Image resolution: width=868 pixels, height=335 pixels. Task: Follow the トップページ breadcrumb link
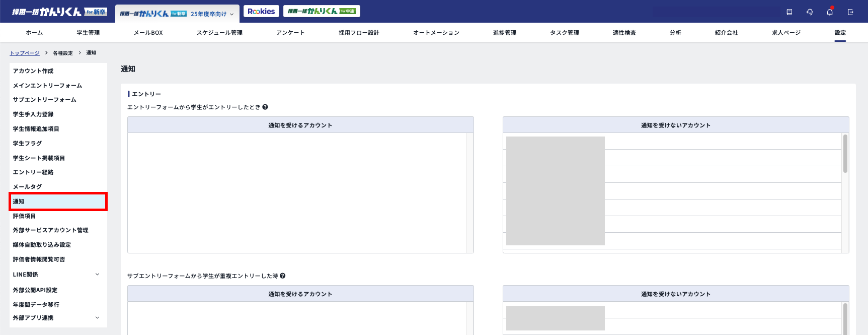25,53
